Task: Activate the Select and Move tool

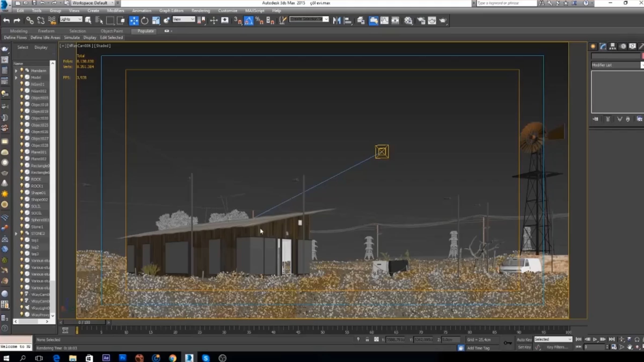Action: coord(134,20)
